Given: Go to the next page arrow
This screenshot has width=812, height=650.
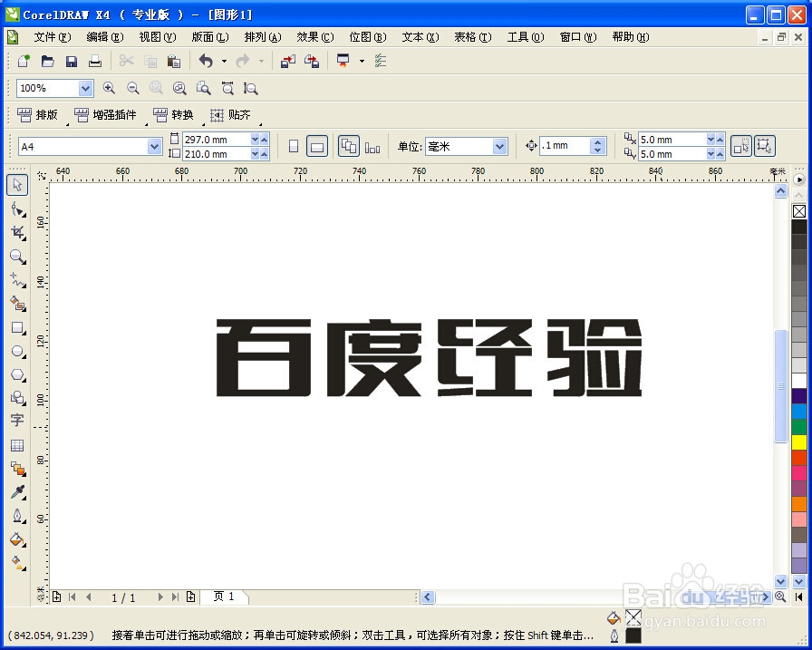Looking at the screenshot, I should tap(160, 597).
